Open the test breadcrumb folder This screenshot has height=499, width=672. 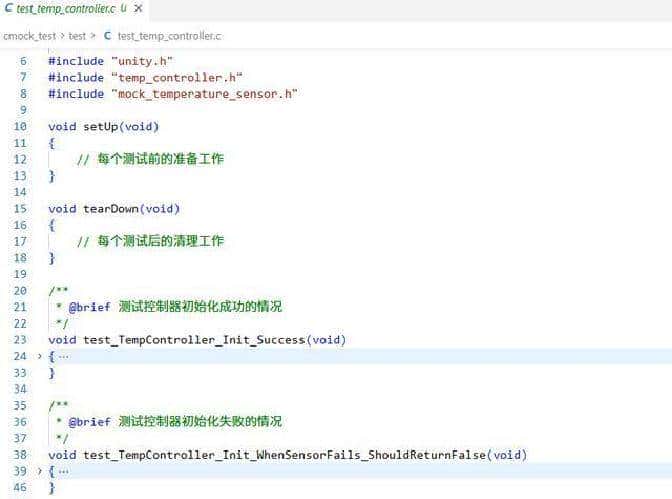[x=77, y=36]
